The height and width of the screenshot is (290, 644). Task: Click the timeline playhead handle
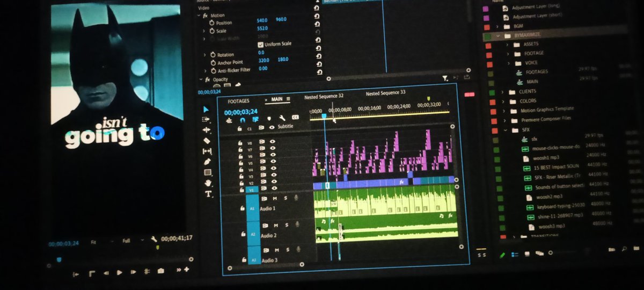tap(324, 115)
